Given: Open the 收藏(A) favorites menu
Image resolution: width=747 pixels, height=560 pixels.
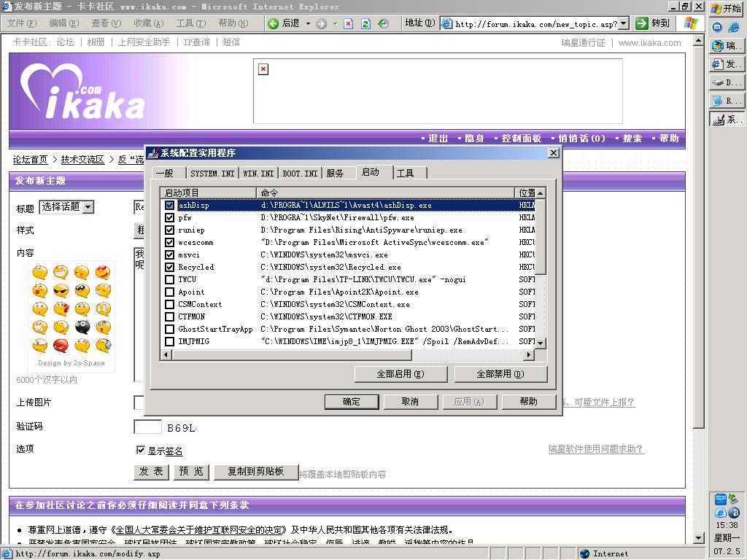Looking at the screenshot, I should click(x=149, y=23).
